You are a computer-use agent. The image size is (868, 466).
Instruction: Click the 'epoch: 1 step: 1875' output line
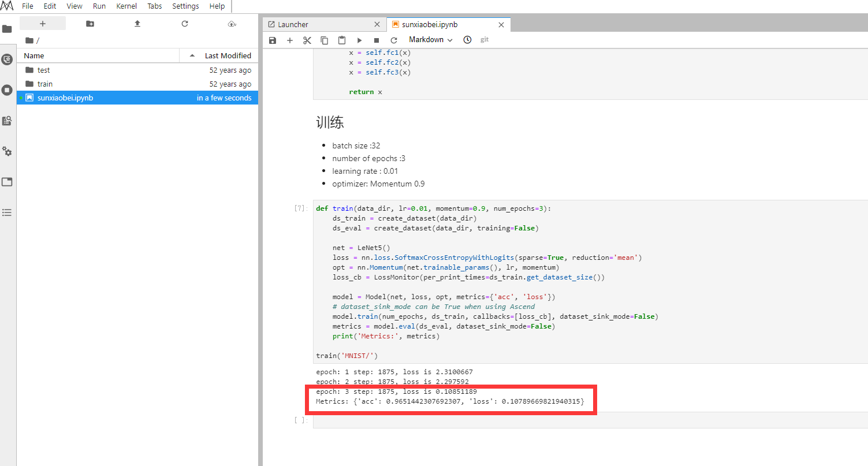[394, 372]
